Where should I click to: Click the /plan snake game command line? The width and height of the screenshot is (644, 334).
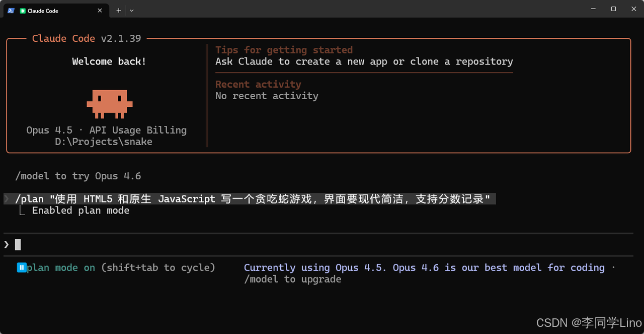[250, 199]
